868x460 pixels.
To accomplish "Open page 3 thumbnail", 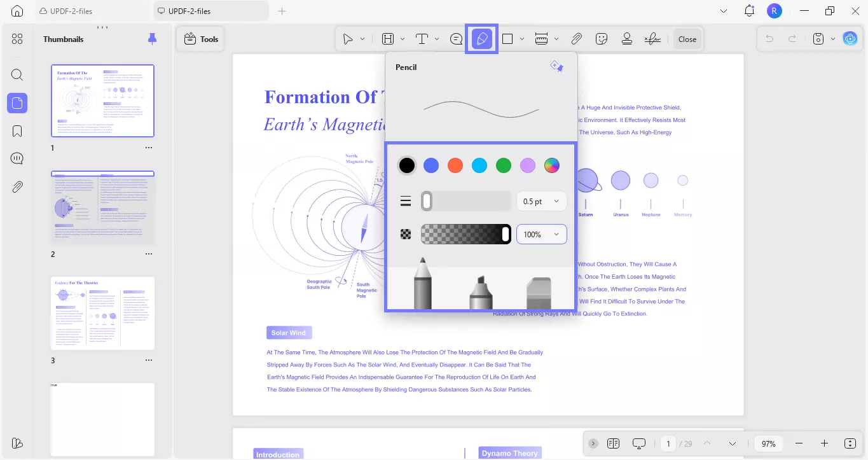I will (x=102, y=313).
